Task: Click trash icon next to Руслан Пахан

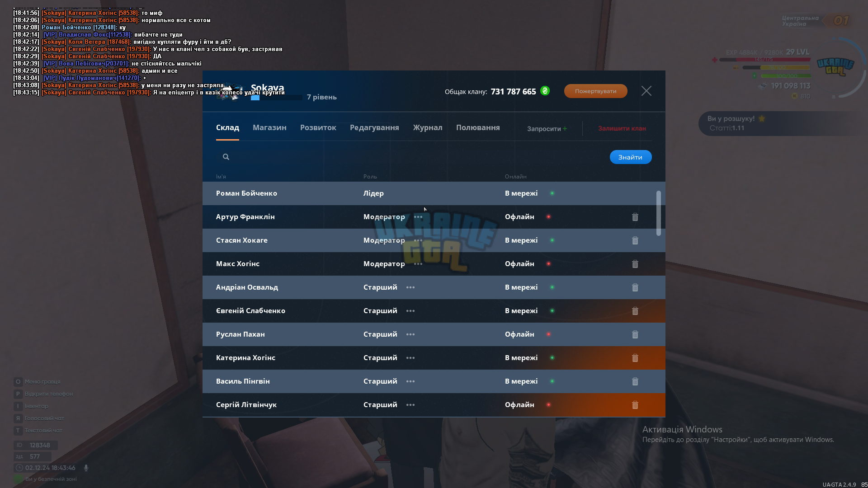Action: coord(635,334)
